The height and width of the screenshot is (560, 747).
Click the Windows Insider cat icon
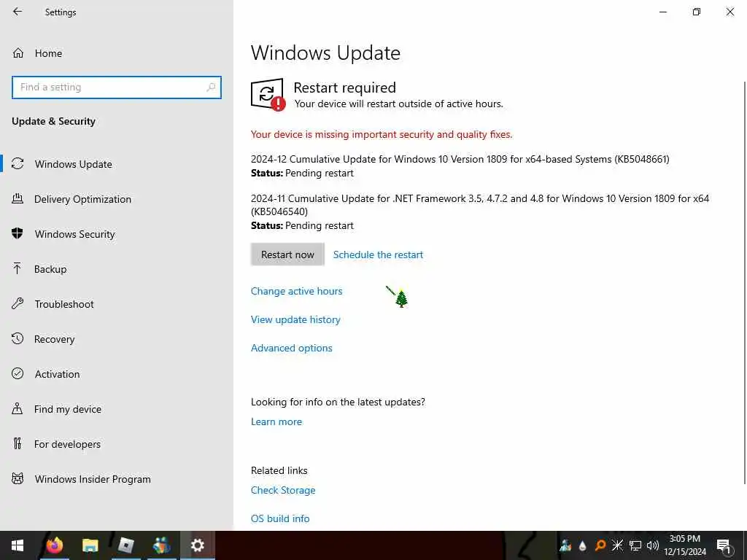coord(18,478)
